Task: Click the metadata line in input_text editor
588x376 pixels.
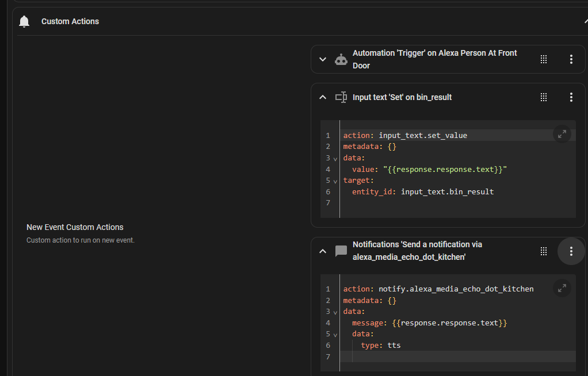Action: tap(370, 147)
